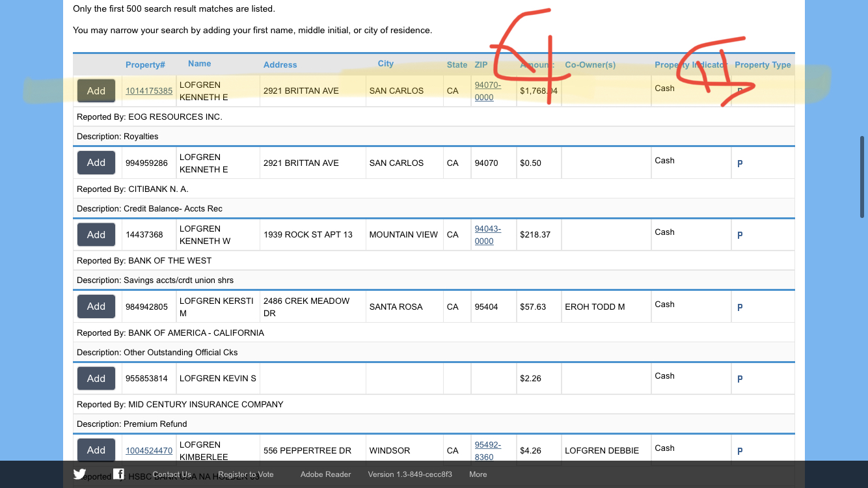Click the page vertical scrollbar thumb
Viewport: 868px width, 488px height.
[862, 176]
